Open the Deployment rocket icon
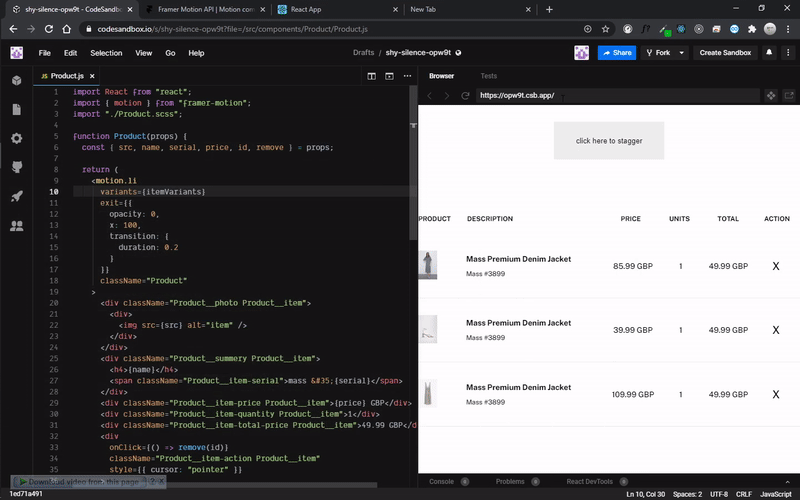Image resolution: width=800 pixels, height=500 pixels. click(x=17, y=196)
